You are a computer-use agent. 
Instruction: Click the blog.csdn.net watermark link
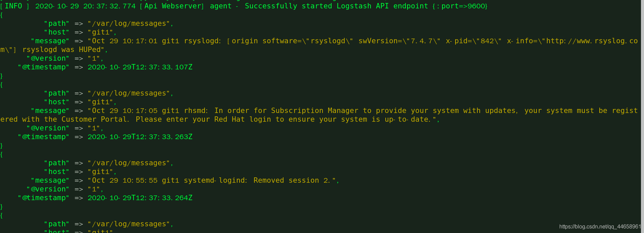600,227
